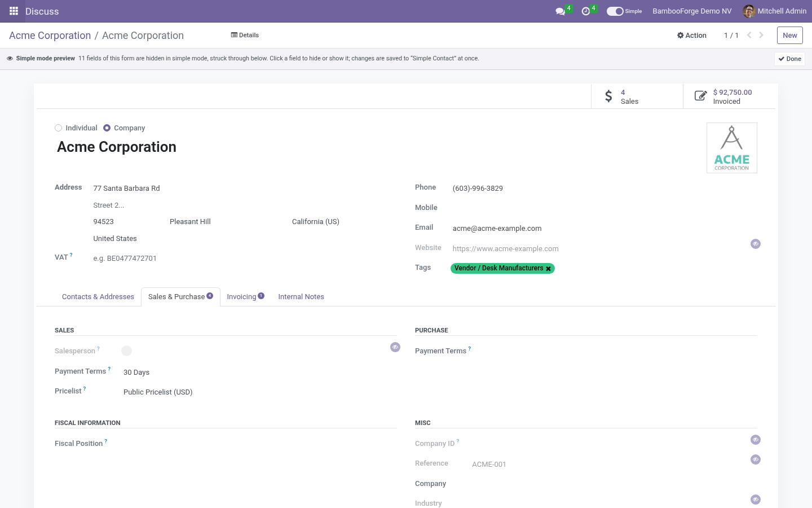This screenshot has height=508, width=812.
Task: Click the Salesperson avatar placeholder
Action: click(127, 351)
